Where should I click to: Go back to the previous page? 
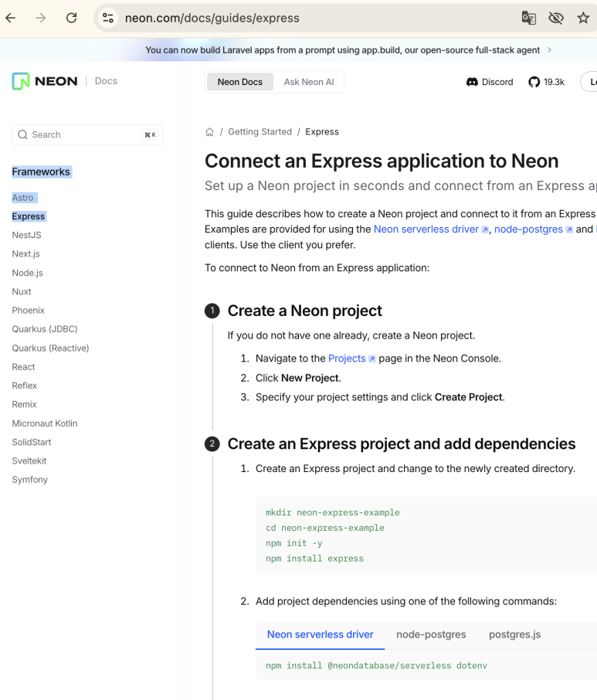tap(11, 18)
